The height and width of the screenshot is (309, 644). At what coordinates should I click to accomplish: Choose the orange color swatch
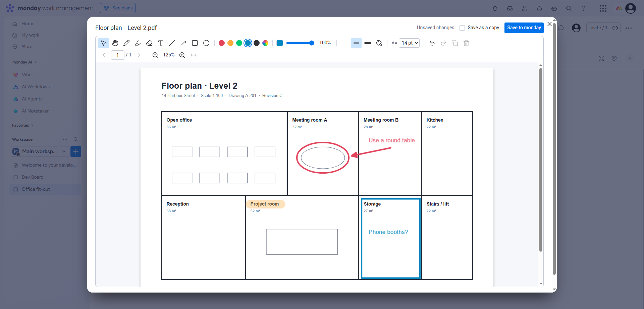pos(230,43)
